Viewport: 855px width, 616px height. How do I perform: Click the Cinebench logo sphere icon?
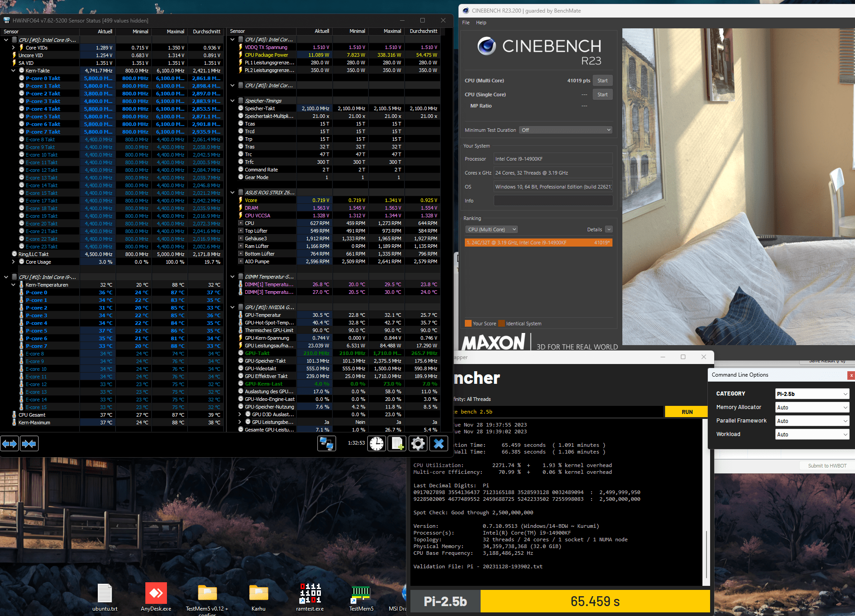click(486, 46)
